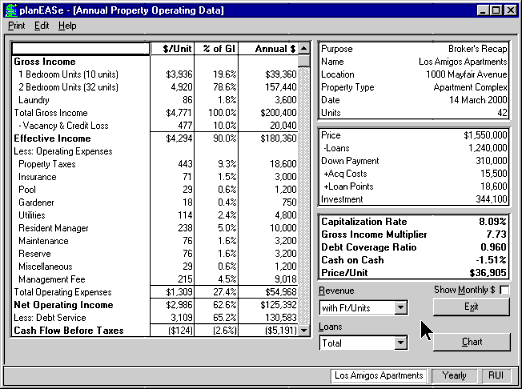
Task: Select the Gardener row label
Action: tap(36, 202)
